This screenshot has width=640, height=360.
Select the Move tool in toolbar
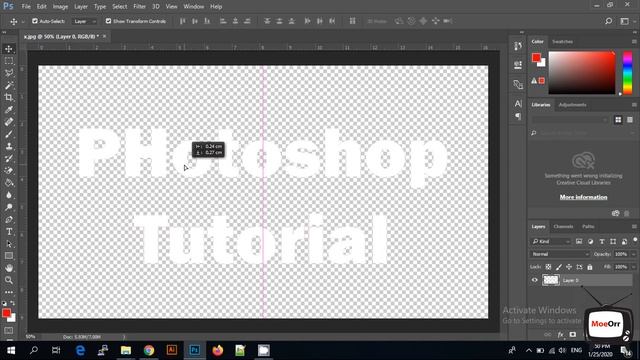(x=9, y=49)
